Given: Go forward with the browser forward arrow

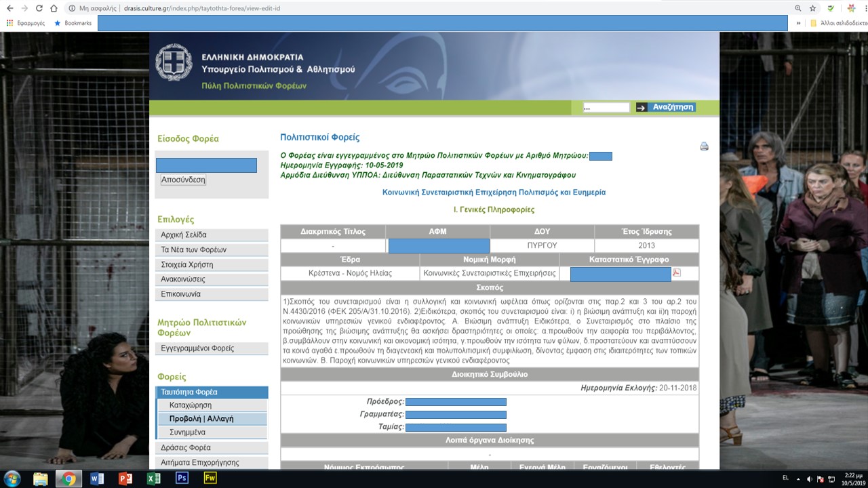Looking at the screenshot, I should pos(24,8).
